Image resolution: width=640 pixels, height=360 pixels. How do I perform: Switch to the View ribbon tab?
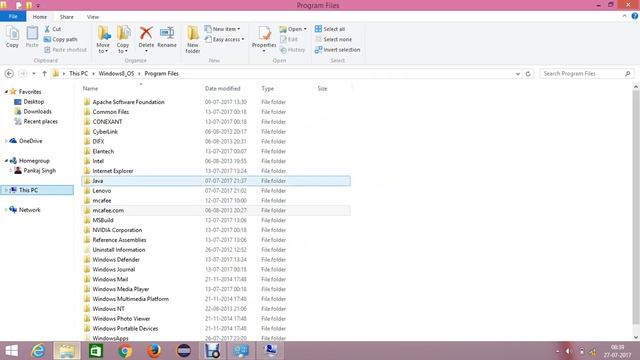point(93,17)
